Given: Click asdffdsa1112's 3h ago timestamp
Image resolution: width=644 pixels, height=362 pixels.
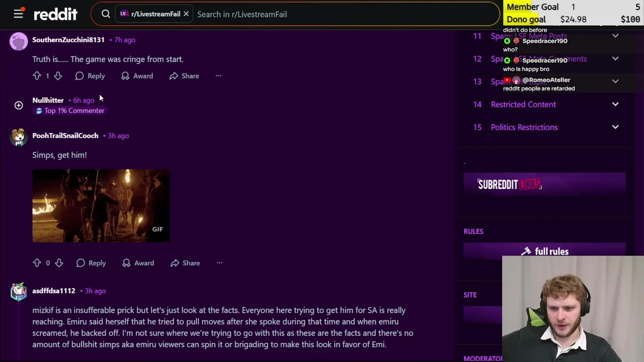Looking at the screenshot, I should (x=95, y=291).
